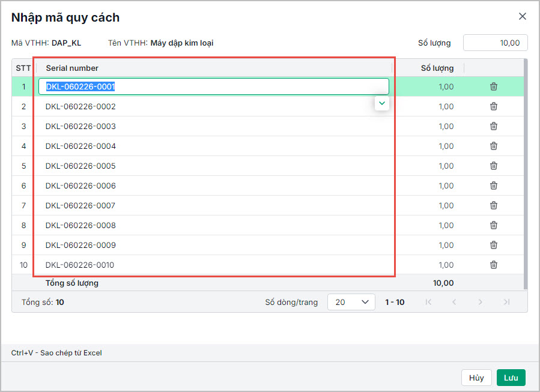Select serial cell DKL-060226-0005
The image size is (540, 392).
pyautogui.click(x=213, y=166)
